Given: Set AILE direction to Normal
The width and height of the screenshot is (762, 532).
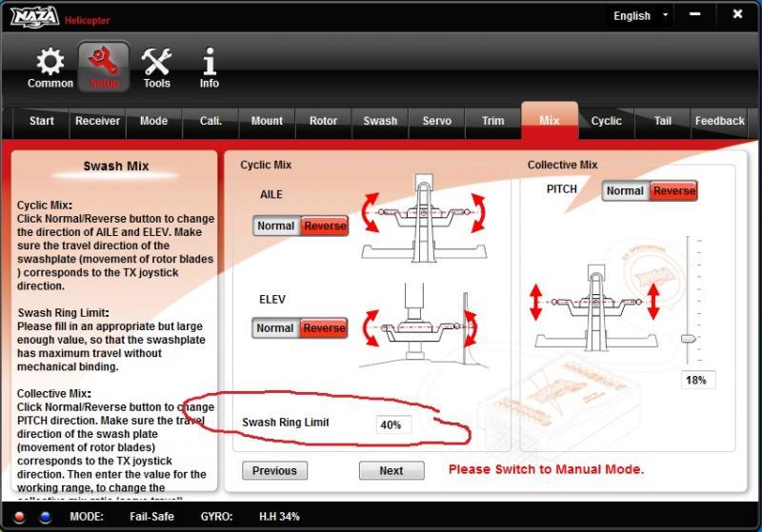Looking at the screenshot, I should pos(275,226).
